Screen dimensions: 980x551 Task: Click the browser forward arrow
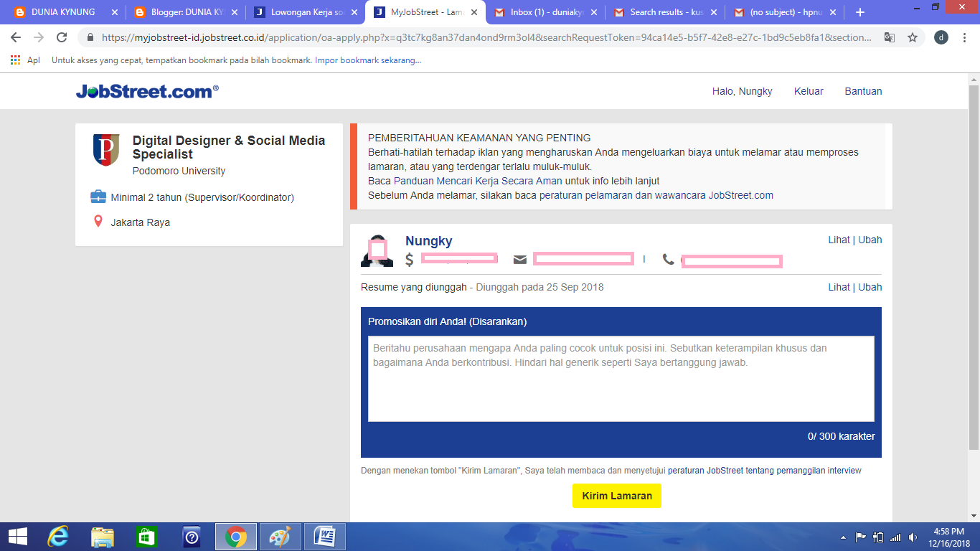tap(39, 37)
